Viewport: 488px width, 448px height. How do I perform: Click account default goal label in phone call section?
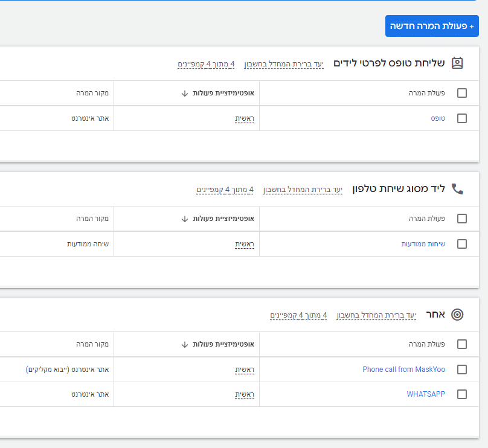point(303,190)
